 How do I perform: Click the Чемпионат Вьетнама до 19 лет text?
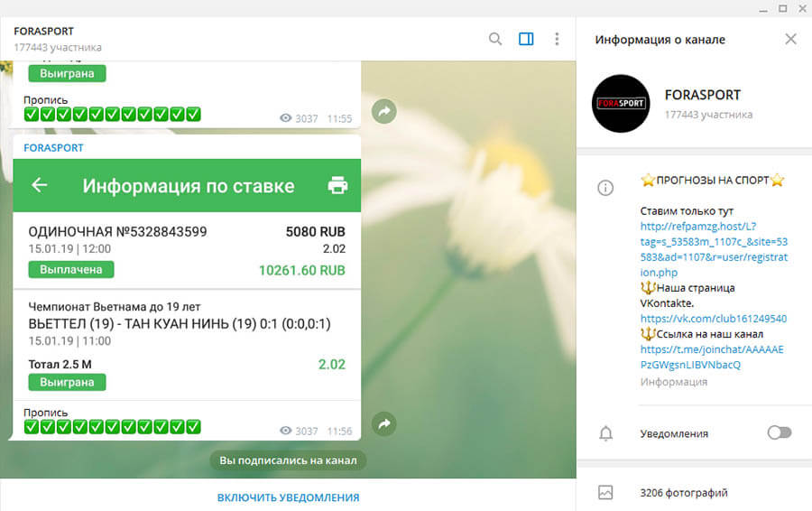(x=115, y=307)
